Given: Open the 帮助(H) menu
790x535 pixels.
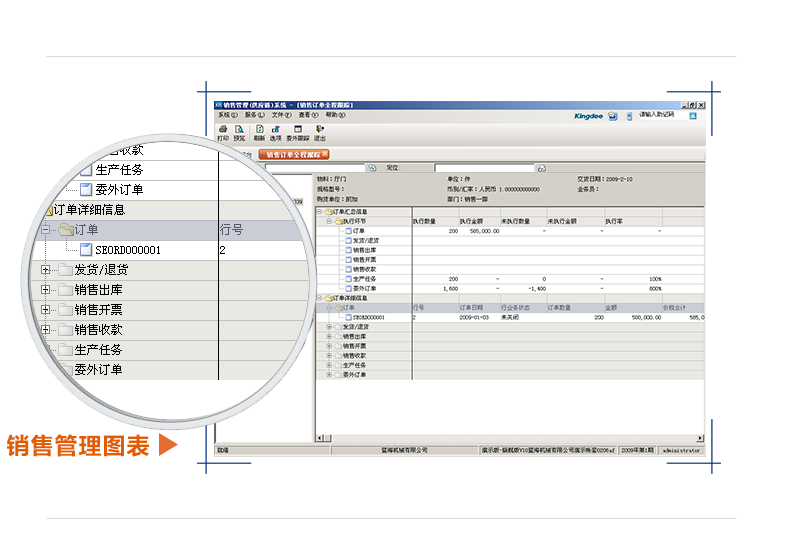Looking at the screenshot, I should pyautogui.click(x=335, y=115).
